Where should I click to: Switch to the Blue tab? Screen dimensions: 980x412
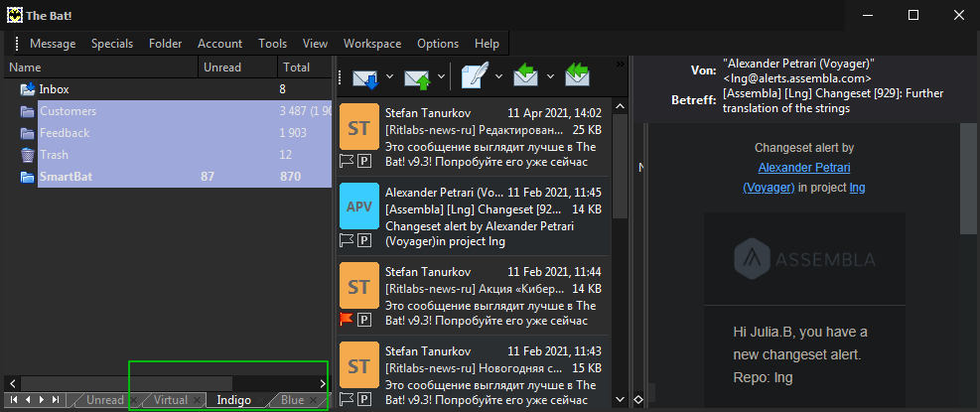tap(292, 400)
